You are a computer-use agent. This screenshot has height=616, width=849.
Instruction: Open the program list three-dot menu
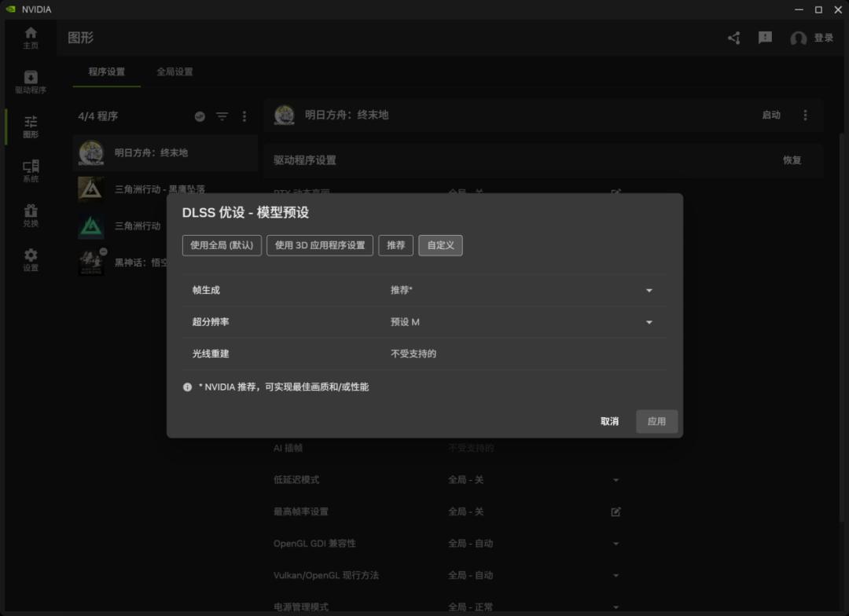pyautogui.click(x=244, y=115)
